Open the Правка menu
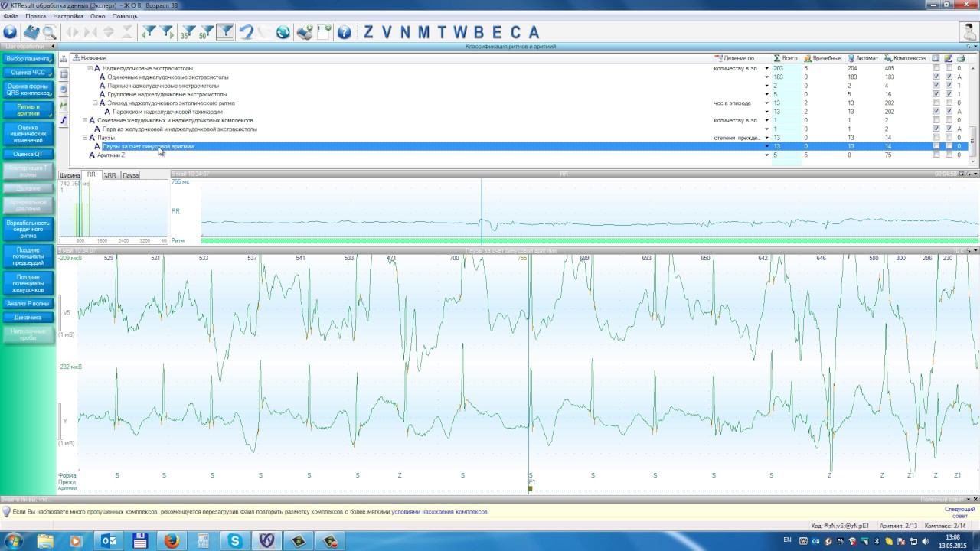 [x=35, y=15]
